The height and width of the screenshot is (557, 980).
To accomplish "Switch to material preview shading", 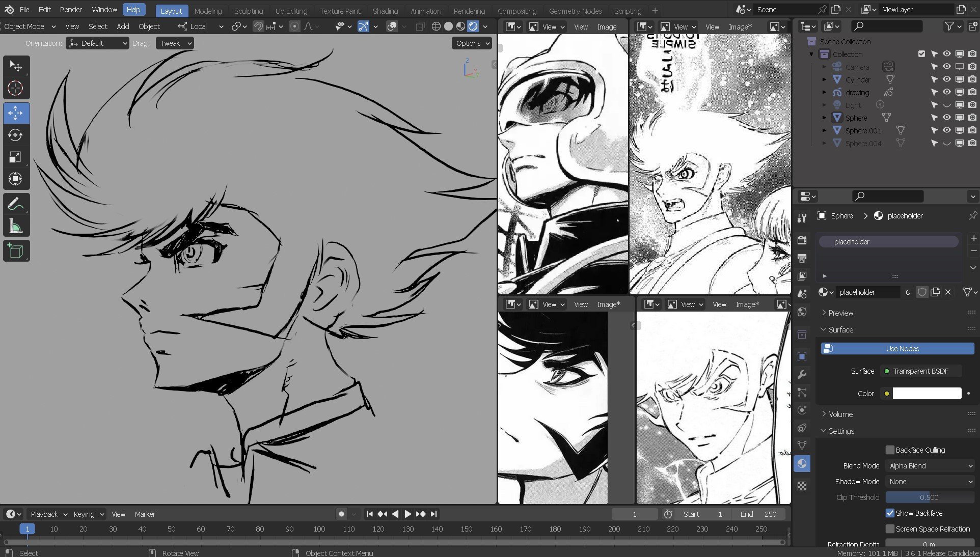I will (460, 26).
